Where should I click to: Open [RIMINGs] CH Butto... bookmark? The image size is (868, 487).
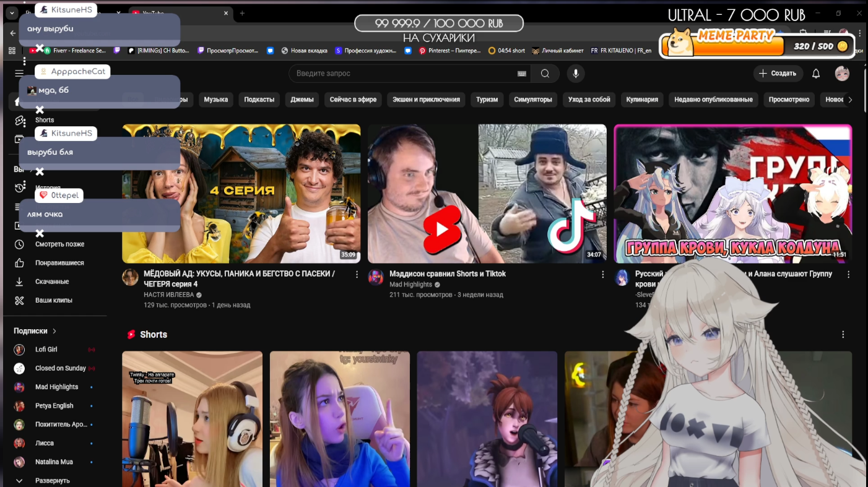158,51
